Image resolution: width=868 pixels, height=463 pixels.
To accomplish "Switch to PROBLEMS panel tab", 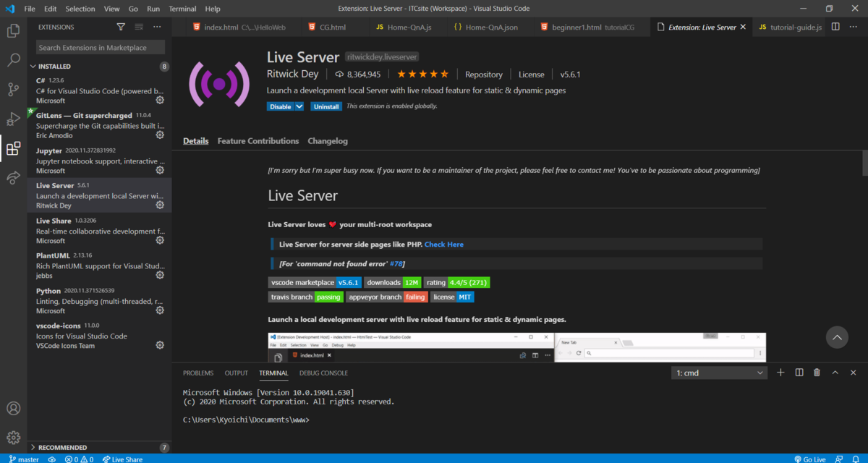I will tap(198, 373).
